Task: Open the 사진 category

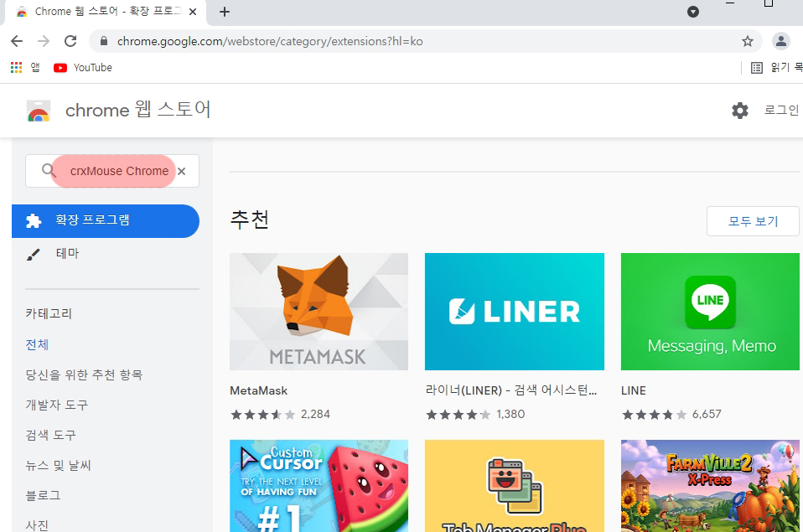Action: [x=37, y=524]
